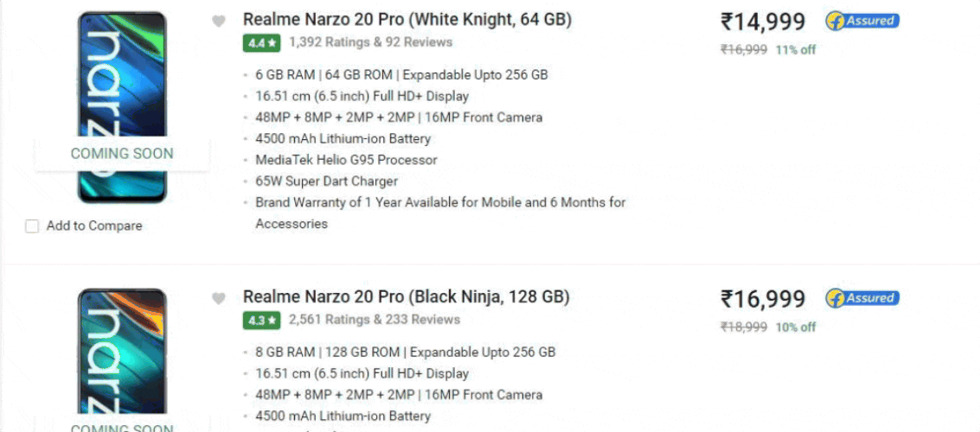This screenshot has width=980, height=432.
Task: Click the large ₹16,999 price of Black Ninja
Action: (762, 299)
